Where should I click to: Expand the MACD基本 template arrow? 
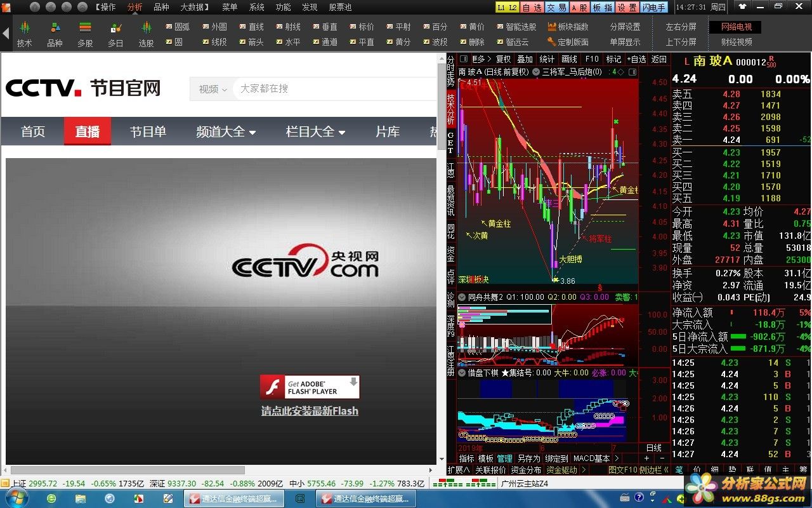[616, 458]
